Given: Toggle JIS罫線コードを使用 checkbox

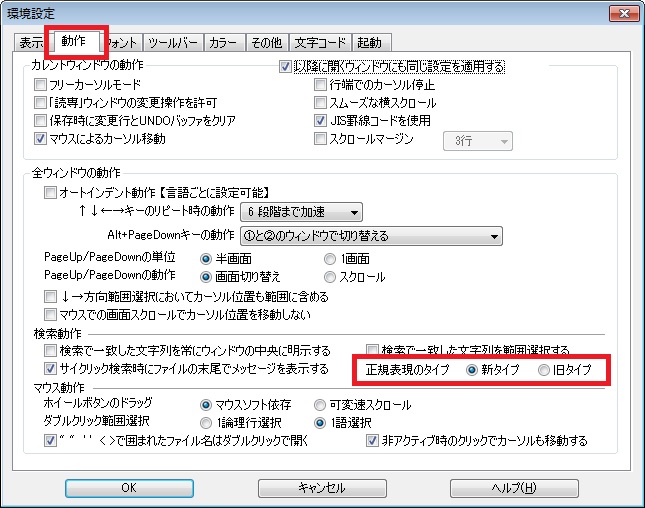Looking at the screenshot, I should click(320, 121).
